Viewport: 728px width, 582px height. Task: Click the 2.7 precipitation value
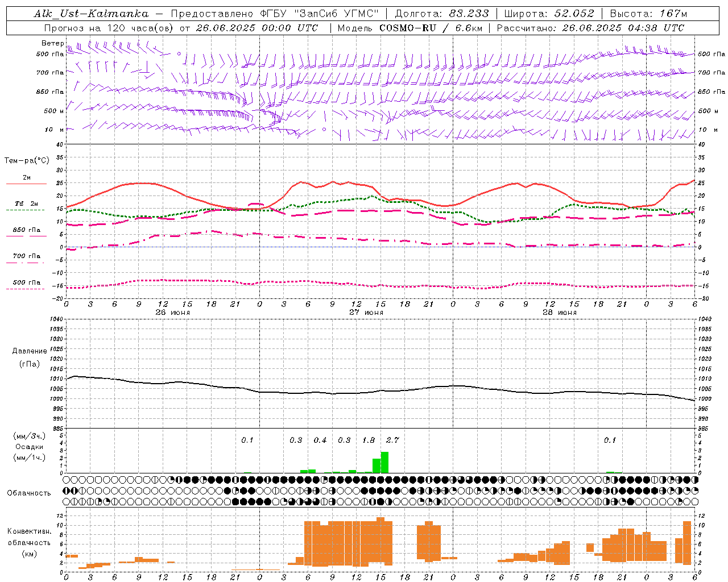click(392, 440)
